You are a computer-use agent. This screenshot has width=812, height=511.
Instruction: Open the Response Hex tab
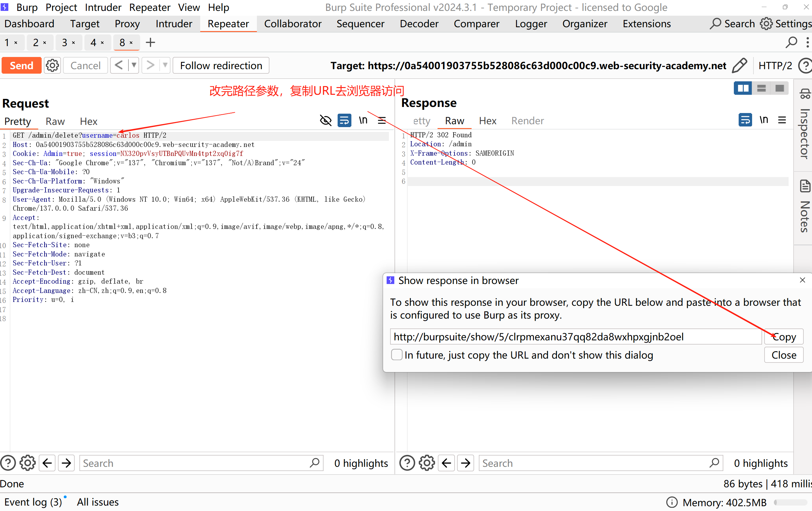coord(487,121)
